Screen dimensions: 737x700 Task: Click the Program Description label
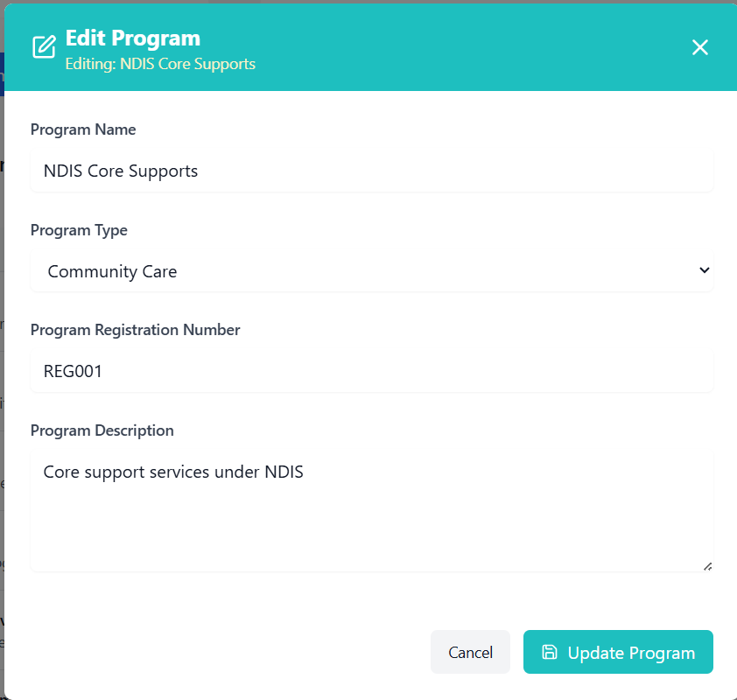pos(102,430)
